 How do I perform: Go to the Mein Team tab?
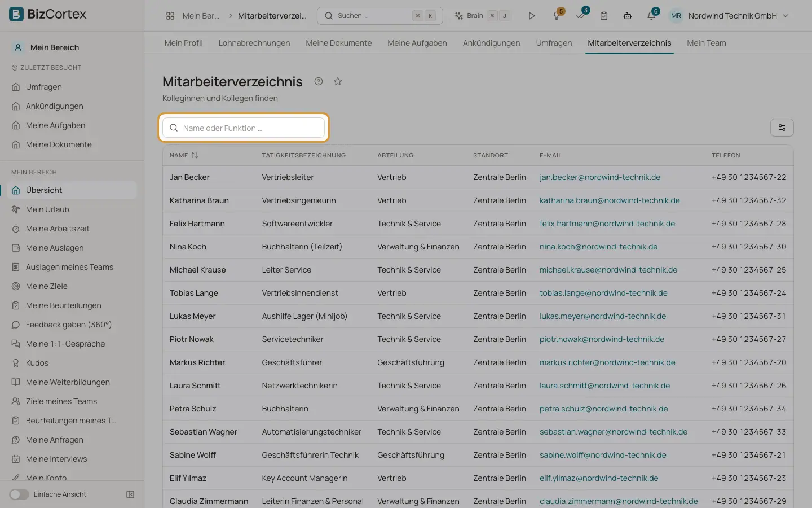tap(707, 43)
